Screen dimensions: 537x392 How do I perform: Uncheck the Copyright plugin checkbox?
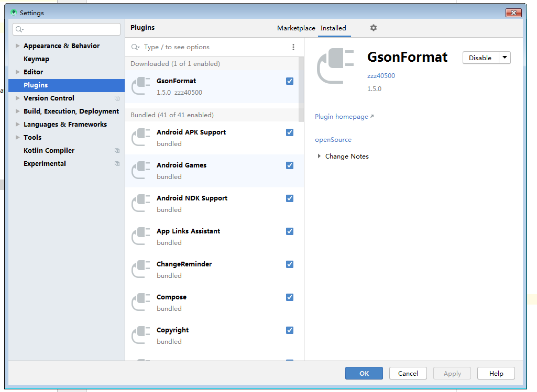click(290, 330)
